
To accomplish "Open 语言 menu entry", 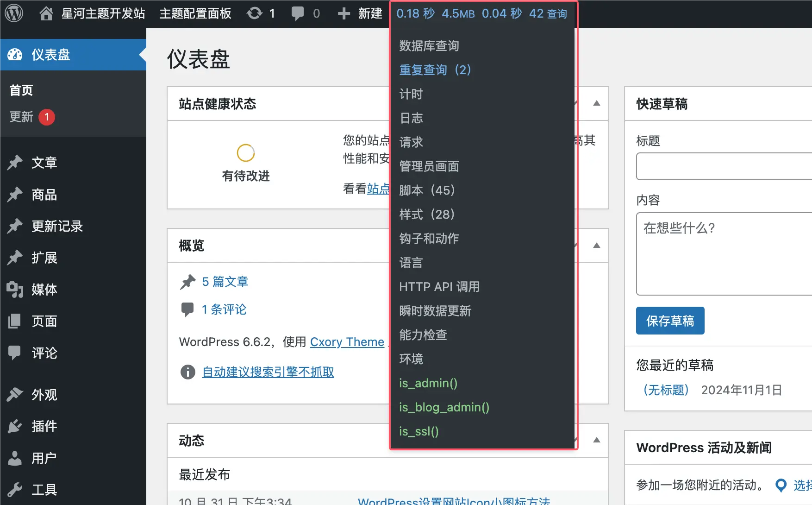I will click(x=411, y=263).
